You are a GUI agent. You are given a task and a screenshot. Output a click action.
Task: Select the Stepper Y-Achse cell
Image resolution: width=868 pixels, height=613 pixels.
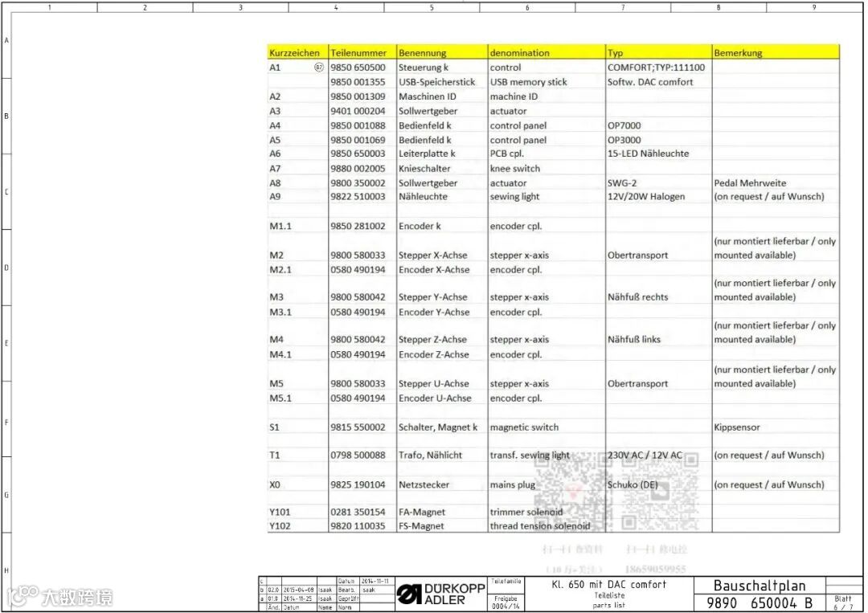tap(433, 296)
